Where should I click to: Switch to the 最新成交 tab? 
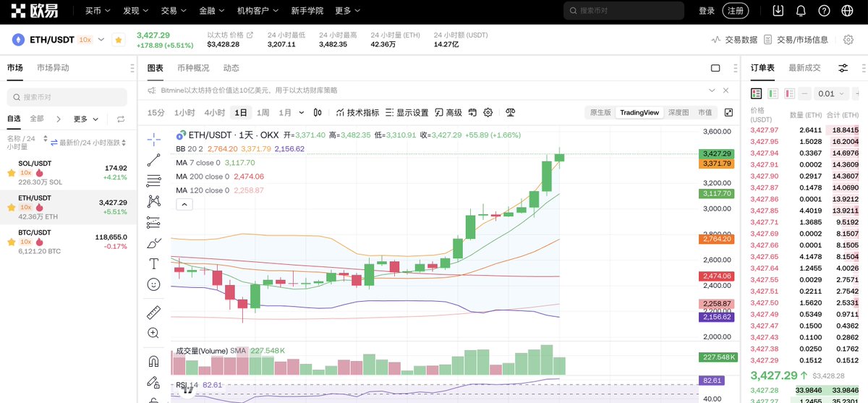(804, 68)
